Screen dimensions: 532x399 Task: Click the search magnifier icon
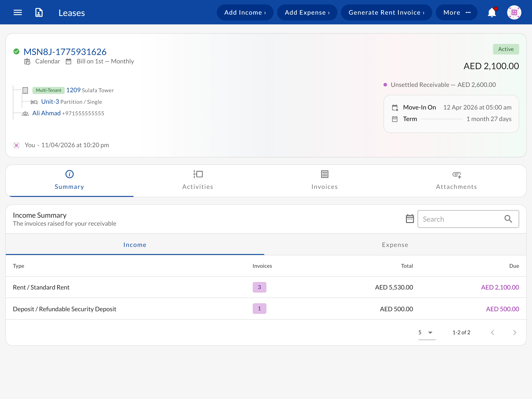pyautogui.click(x=508, y=219)
